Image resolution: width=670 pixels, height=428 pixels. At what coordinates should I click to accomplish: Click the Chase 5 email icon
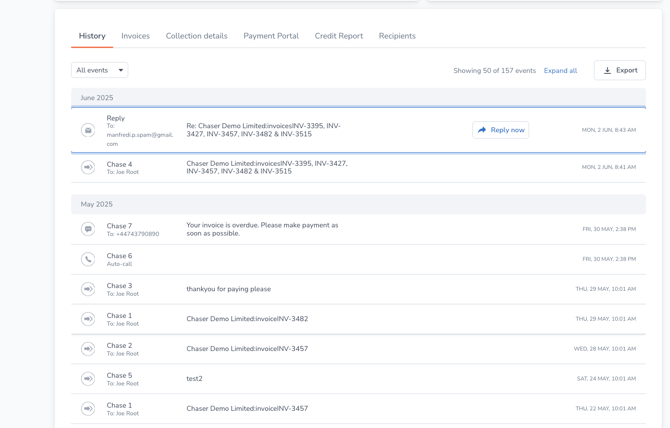point(88,379)
